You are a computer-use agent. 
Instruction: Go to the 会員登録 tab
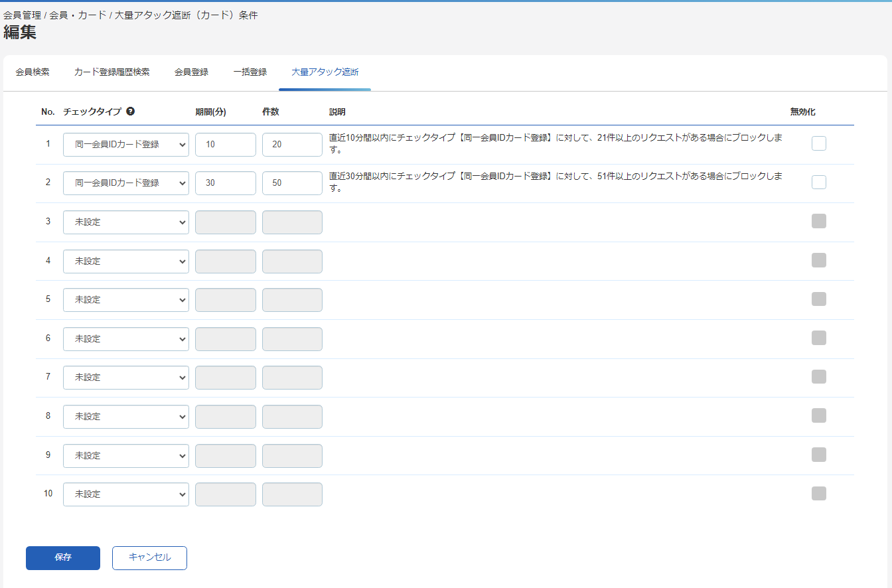click(x=190, y=72)
